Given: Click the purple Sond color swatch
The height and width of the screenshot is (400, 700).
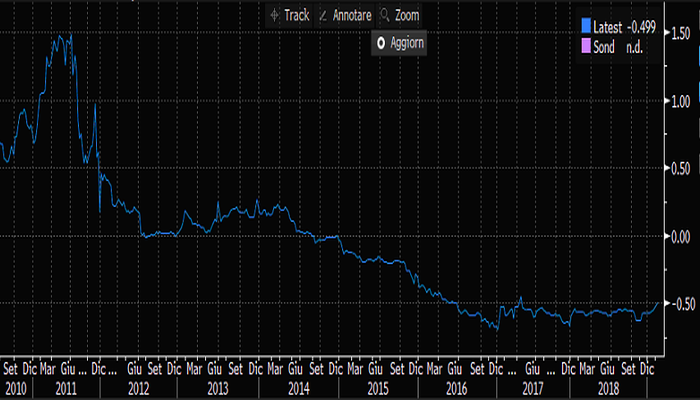Looking at the screenshot, I should pos(587,46).
